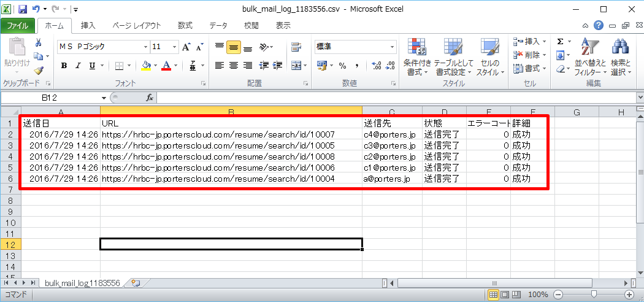
Task: Align text to top of cell
Action: tap(220, 47)
